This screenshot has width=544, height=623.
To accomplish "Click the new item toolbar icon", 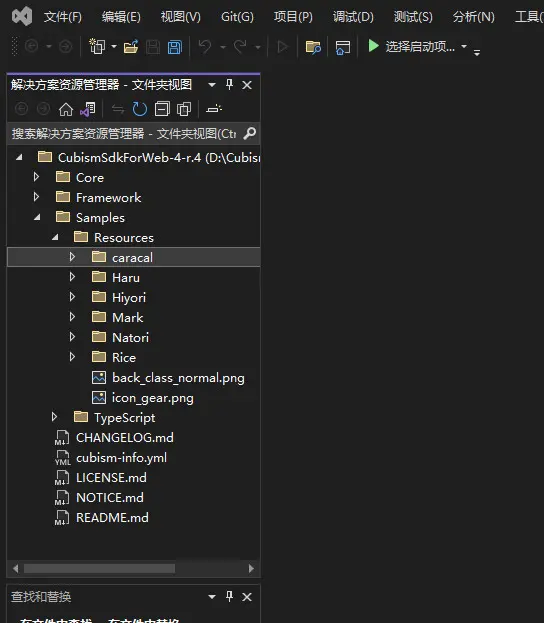I will tap(97, 47).
